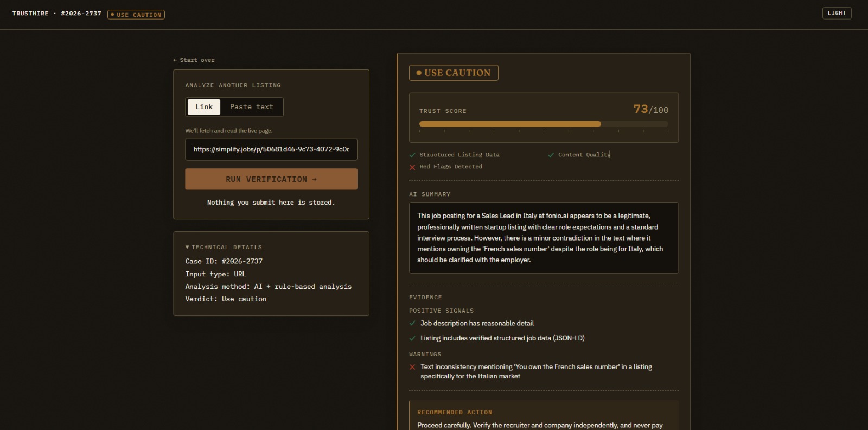Image resolution: width=868 pixels, height=430 pixels.
Task: Click the 'Recommended Action' heading
Action: tap(455, 413)
